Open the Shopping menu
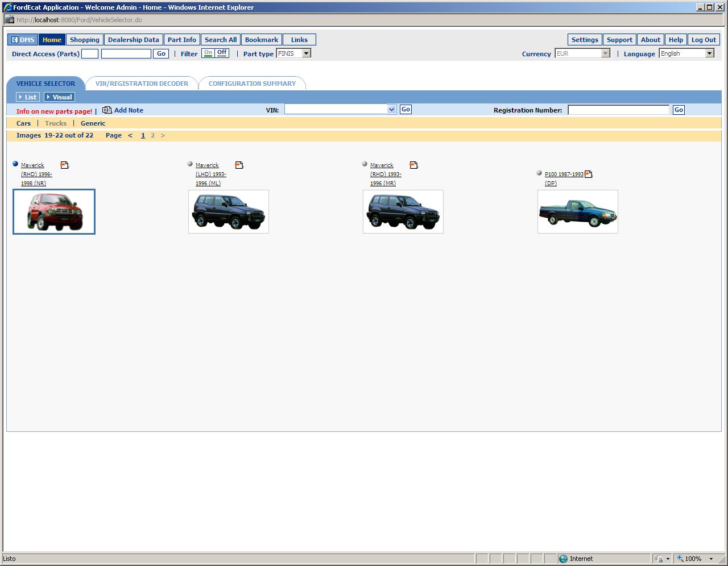 [x=85, y=40]
